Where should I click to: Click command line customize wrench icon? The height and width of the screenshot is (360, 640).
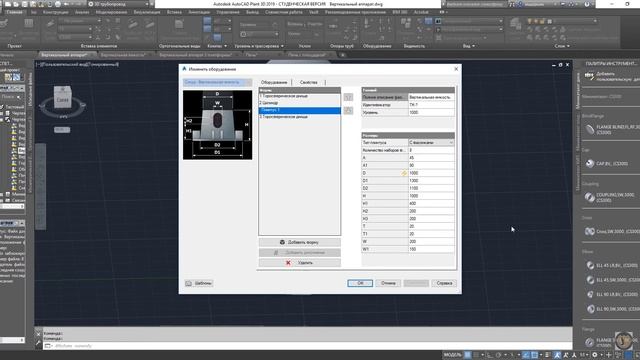(x=39, y=342)
